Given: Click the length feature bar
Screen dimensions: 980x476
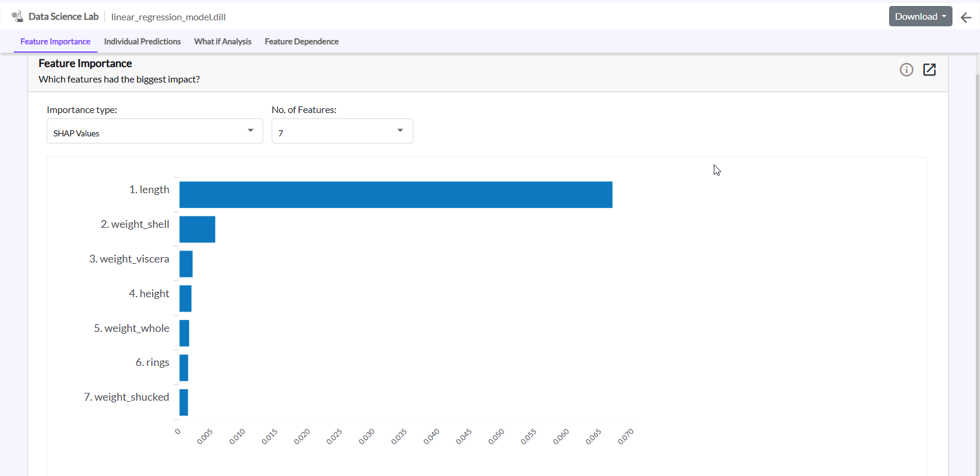Looking at the screenshot, I should pyautogui.click(x=395, y=195).
